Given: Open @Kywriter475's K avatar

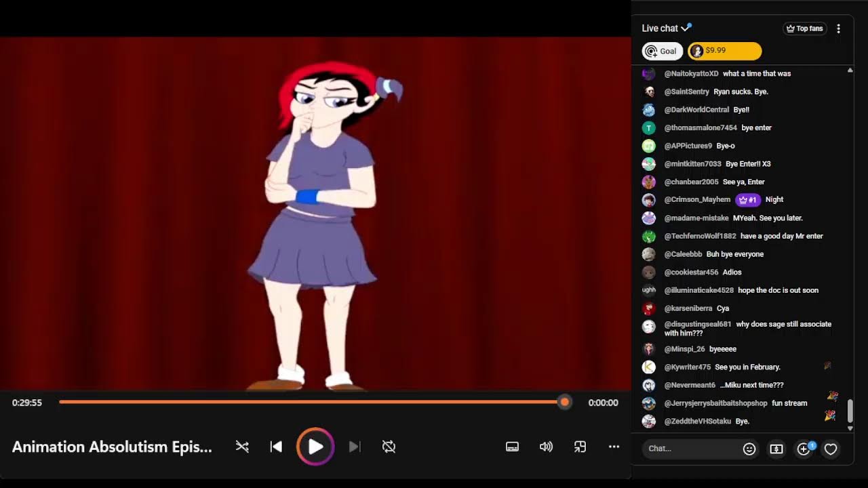Looking at the screenshot, I should (x=649, y=367).
